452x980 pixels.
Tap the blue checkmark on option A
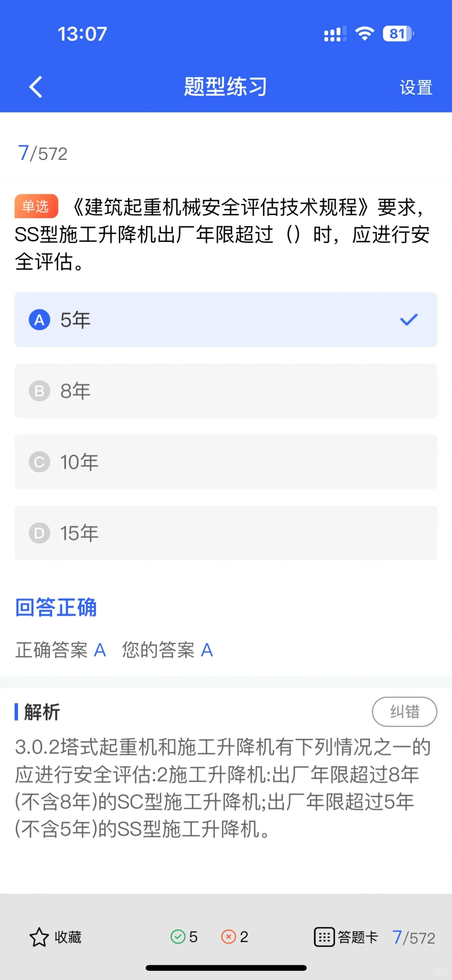[x=409, y=320]
